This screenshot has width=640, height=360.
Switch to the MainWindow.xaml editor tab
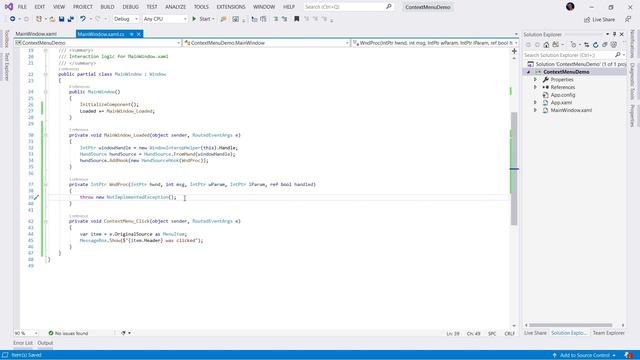point(36,34)
